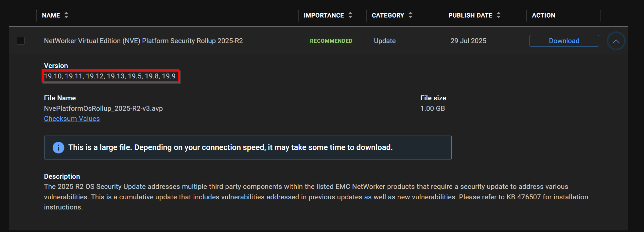Image resolution: width=644 pixels, height=232 pixels.
Task: Sort the table by PUBLISH DATE descending
Action: click(498, 17)
